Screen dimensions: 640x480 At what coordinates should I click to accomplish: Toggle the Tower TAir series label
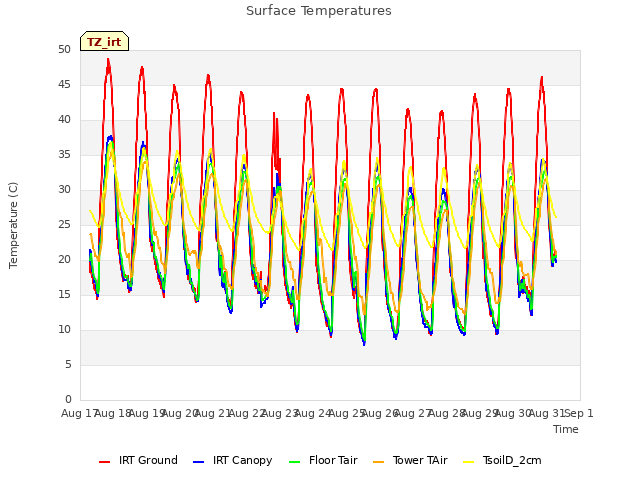point(420,460)
